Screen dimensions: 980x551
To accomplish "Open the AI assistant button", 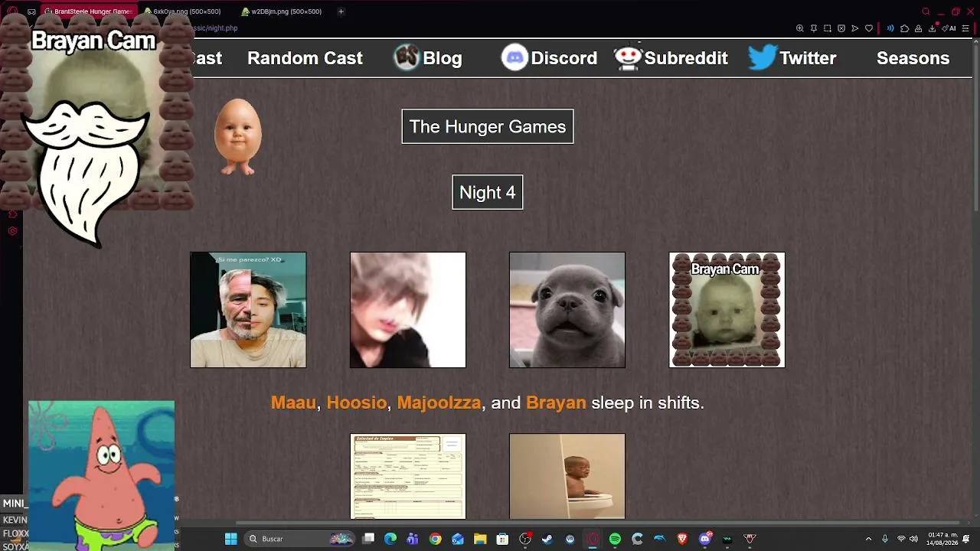I will coord(950,28).
